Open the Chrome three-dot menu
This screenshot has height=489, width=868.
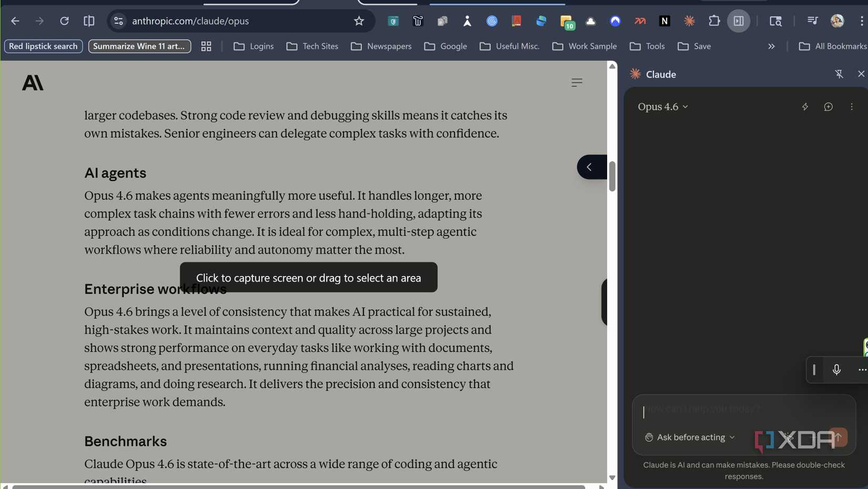click(x=862, y=21)
